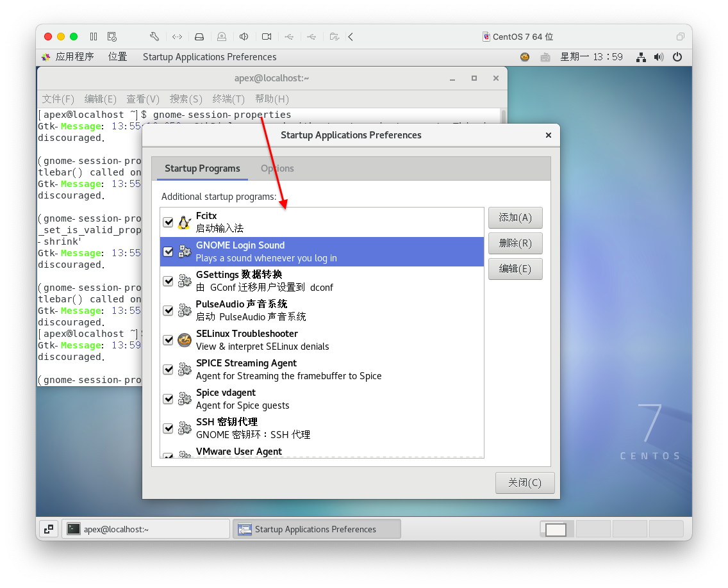
Task: Click the first USB device icon
Action: [x=289, y=37]
